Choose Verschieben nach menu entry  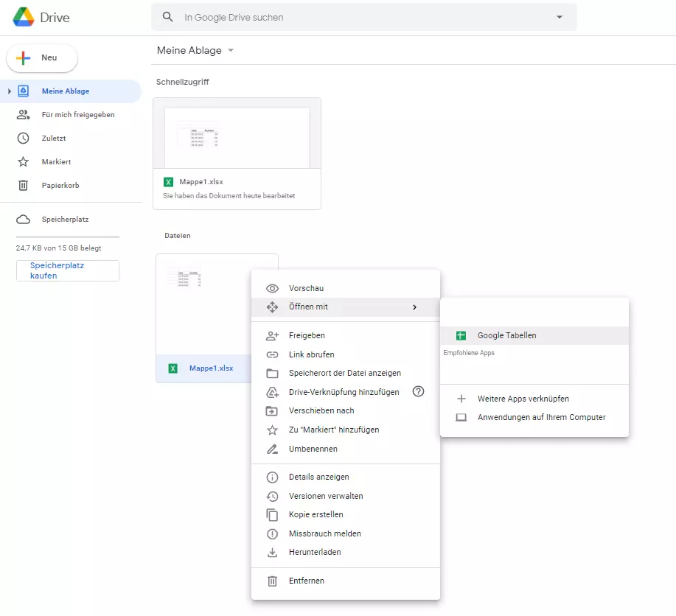point(345,411)
